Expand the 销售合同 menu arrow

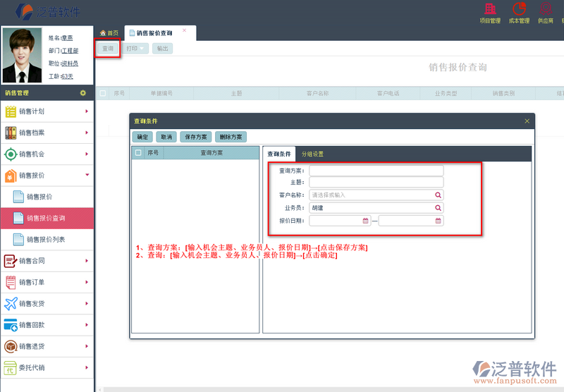(x=87, y=261)
